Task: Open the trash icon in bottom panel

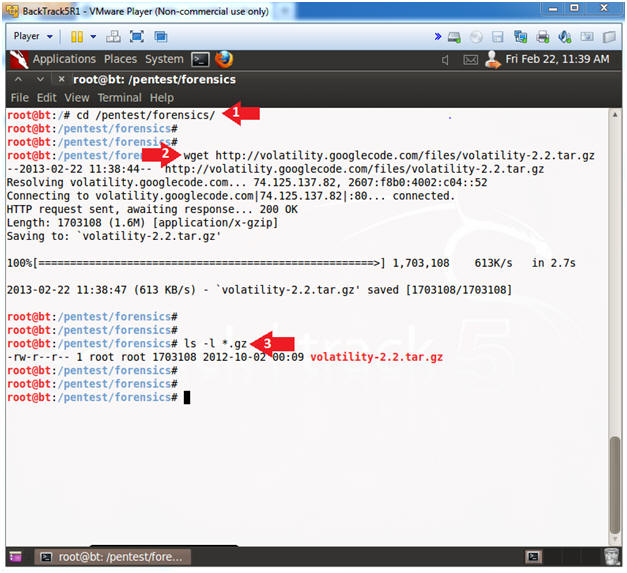Action: [612, 557]
